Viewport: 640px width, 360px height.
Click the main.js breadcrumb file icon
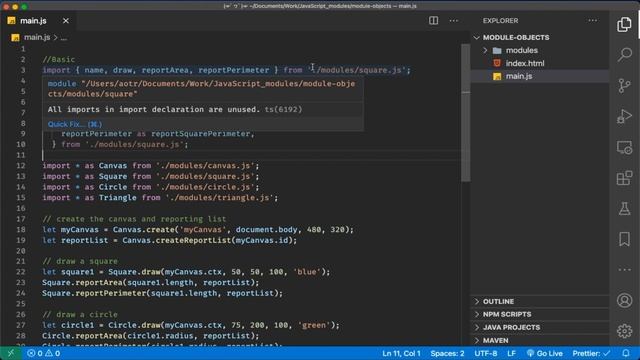(x=16, y=38)
